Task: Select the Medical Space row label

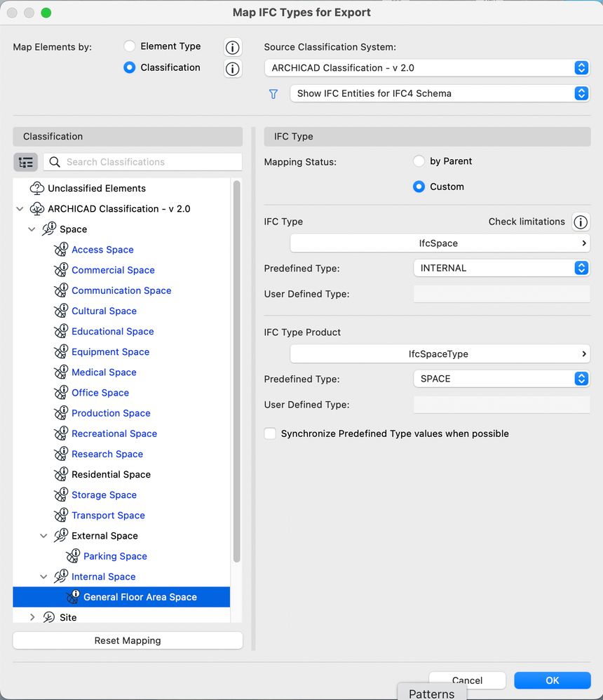Action: 104,372
